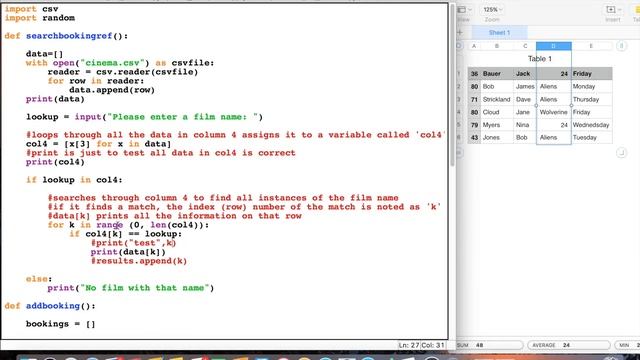This screenshot has height=360, width=640.
Task: Click the Friday cell in the Bauer row
Action: pos(591,74)
